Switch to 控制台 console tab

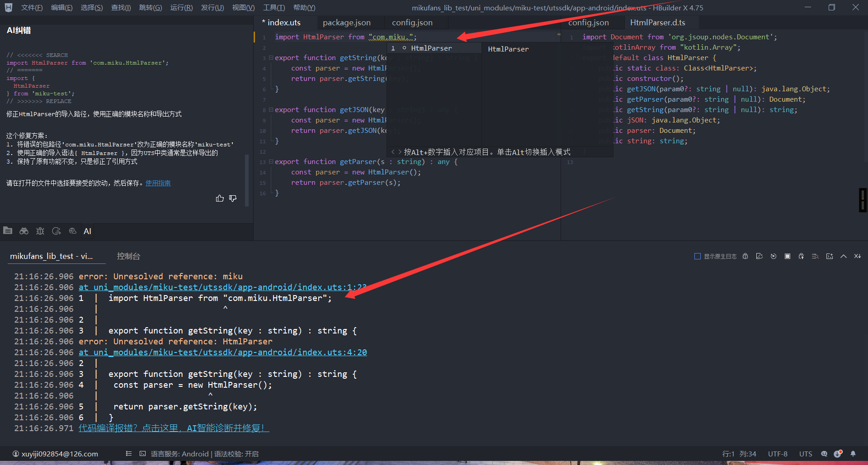click(128, 256)
